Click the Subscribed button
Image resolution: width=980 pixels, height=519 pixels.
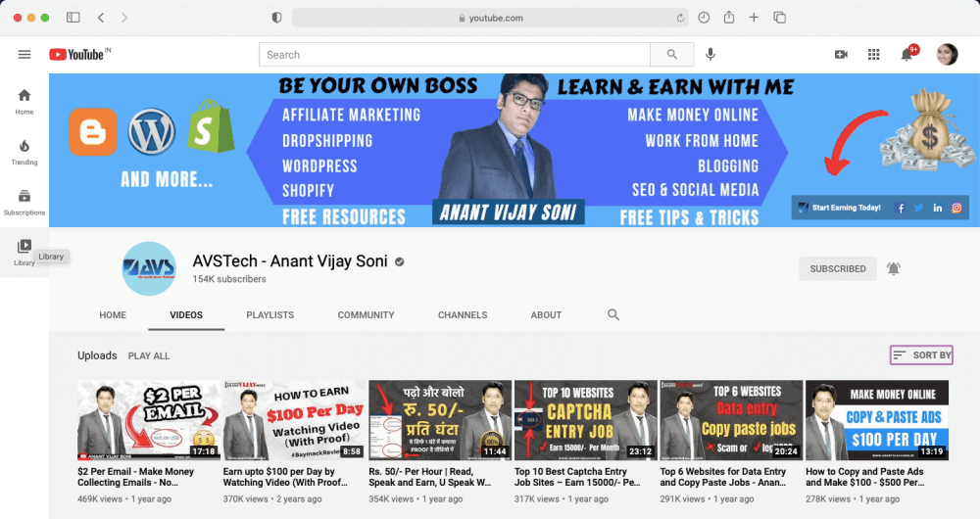click(x=838, y=268)
